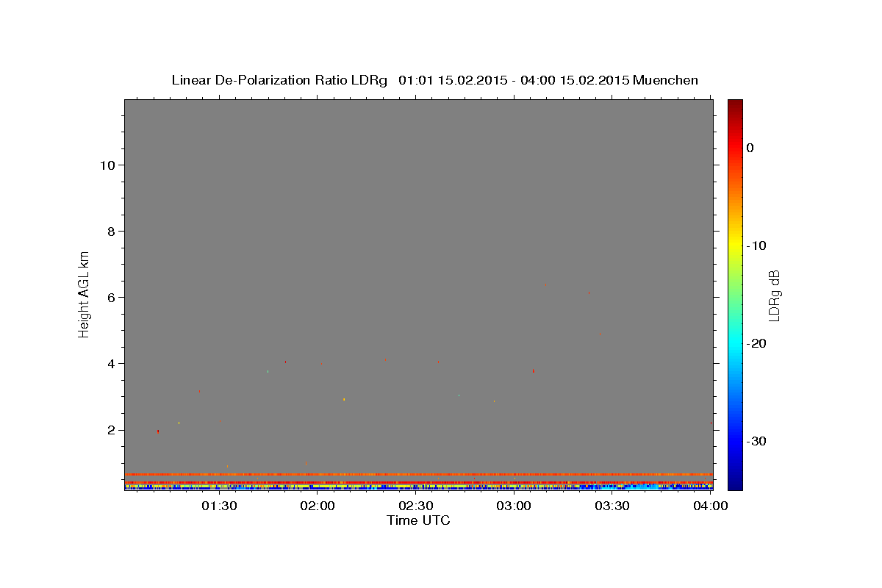The height and width of the screenshot is (588, 882).
Task: Click the orange-red horizontal band near 0.7 km
Action: click(418, 475)
